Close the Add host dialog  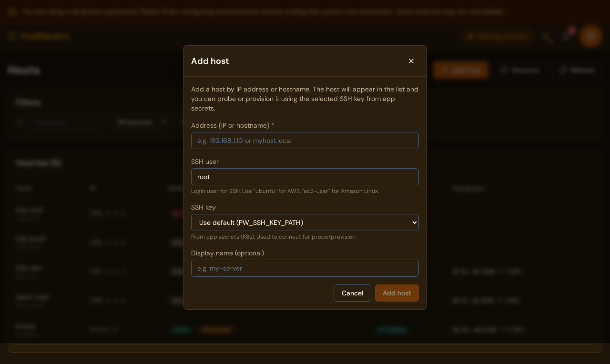coord(411,61)
